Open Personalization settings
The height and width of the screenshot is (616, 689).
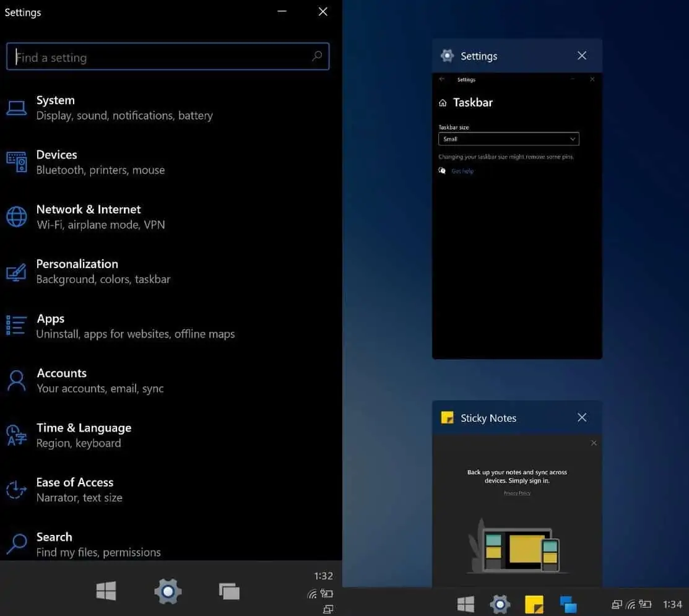tap(103, 271)
